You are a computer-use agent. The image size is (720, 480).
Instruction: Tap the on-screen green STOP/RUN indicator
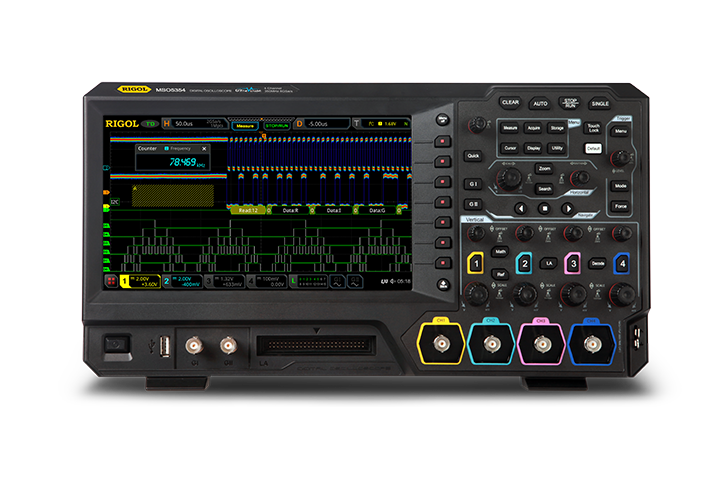[x=277, y=125]
